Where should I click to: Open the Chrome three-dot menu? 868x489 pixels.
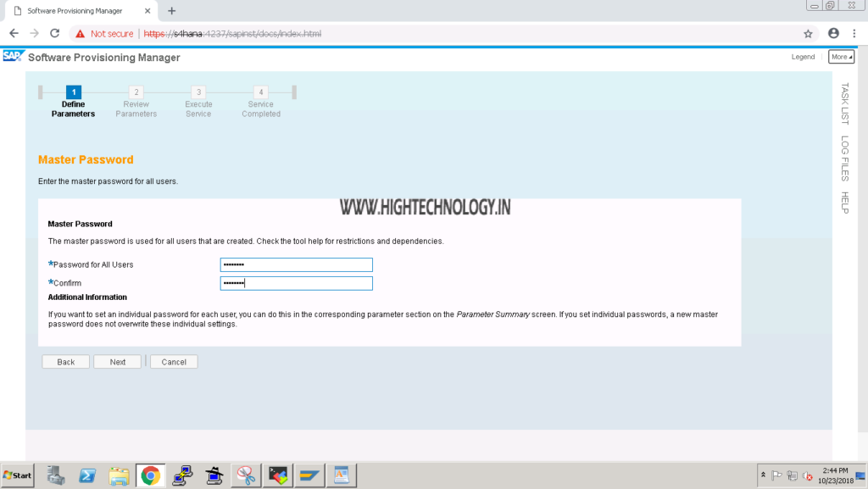click(x=854, y=33)
